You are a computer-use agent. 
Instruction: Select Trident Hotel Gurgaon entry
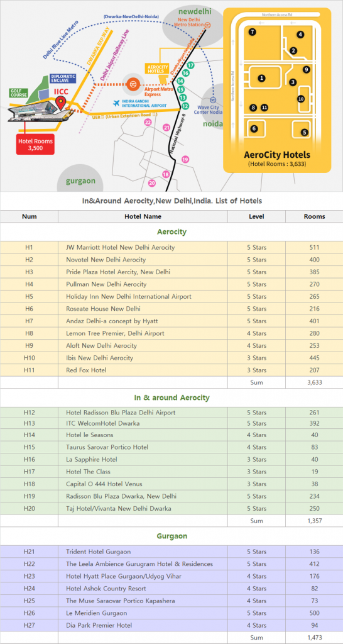99,552
